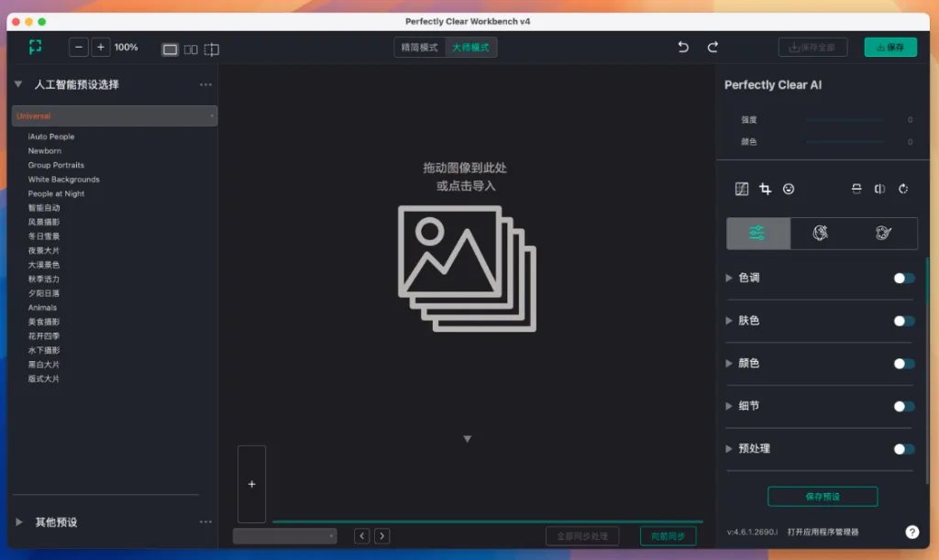
Task: Open the Universal preset dropdown
Action: [115, 116]
